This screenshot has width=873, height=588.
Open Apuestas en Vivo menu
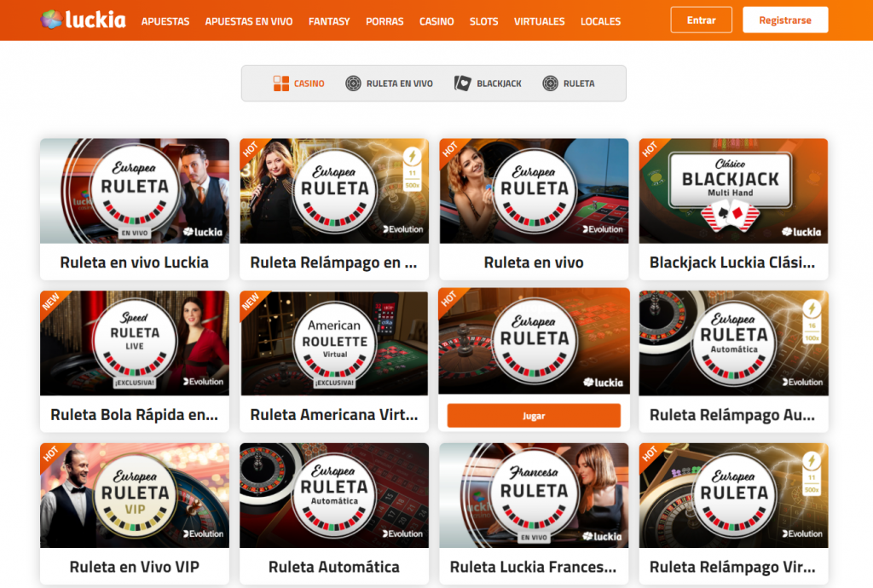coord(249,21)
